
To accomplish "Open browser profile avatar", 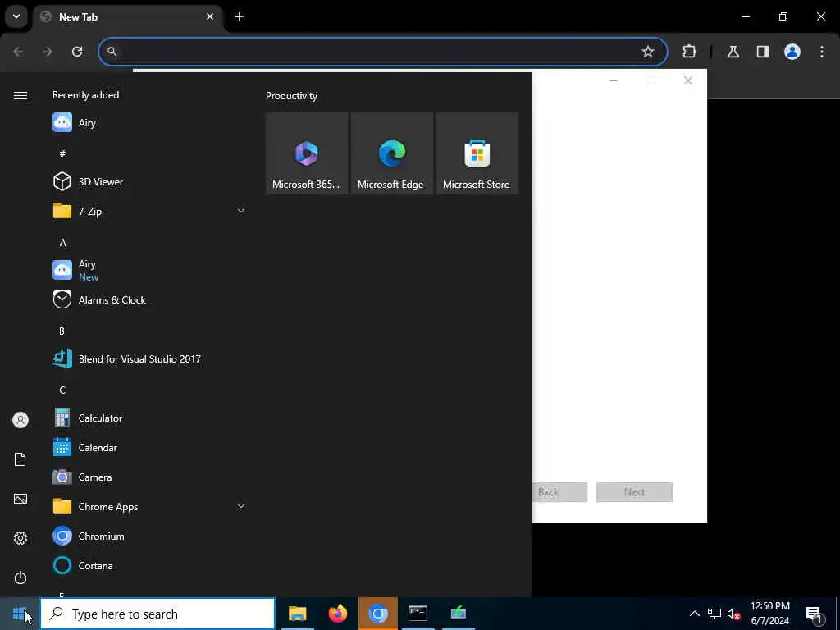I will 792,52.
